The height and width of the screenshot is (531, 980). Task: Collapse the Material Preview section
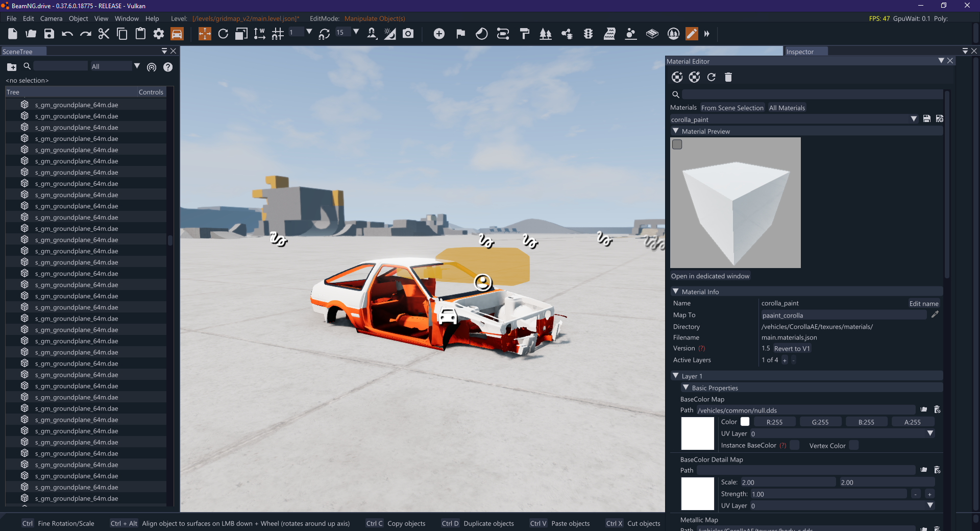pyautogui.click(x=676, y=131)
